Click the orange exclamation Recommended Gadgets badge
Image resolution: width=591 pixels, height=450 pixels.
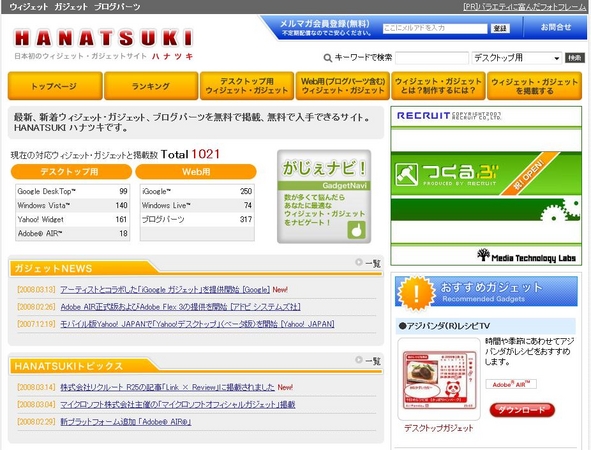pos(416,293)
